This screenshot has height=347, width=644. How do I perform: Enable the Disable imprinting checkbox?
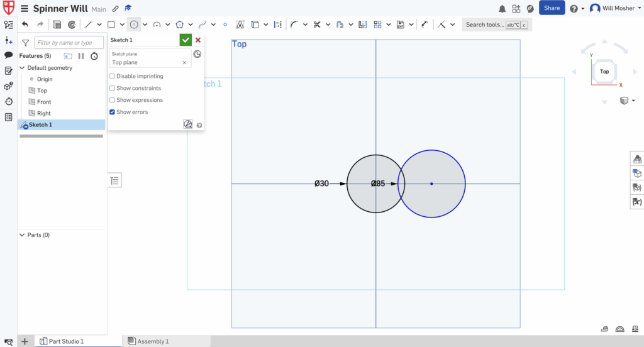pos(113,76)
